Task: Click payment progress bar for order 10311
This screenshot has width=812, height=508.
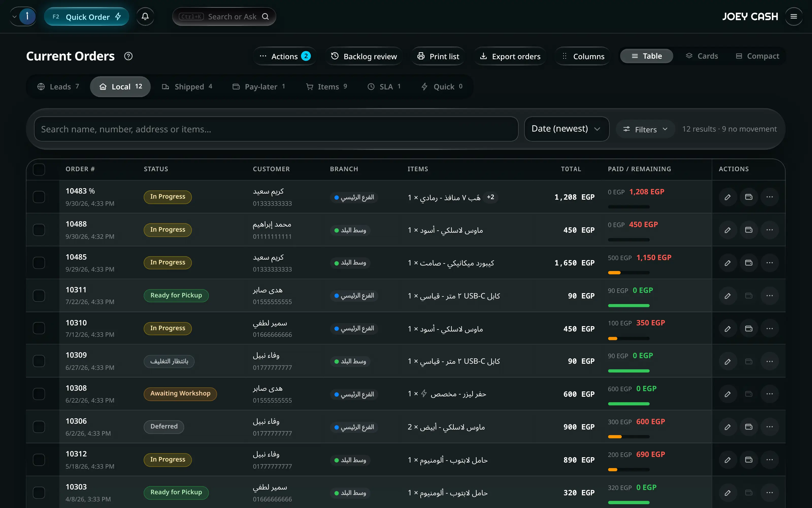Action: point(629,306)
